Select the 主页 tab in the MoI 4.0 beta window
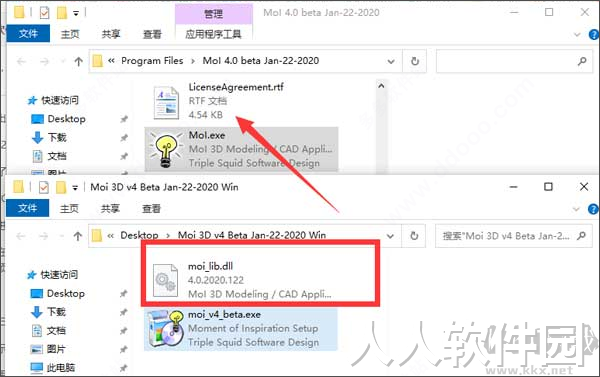 coord(70,34)
